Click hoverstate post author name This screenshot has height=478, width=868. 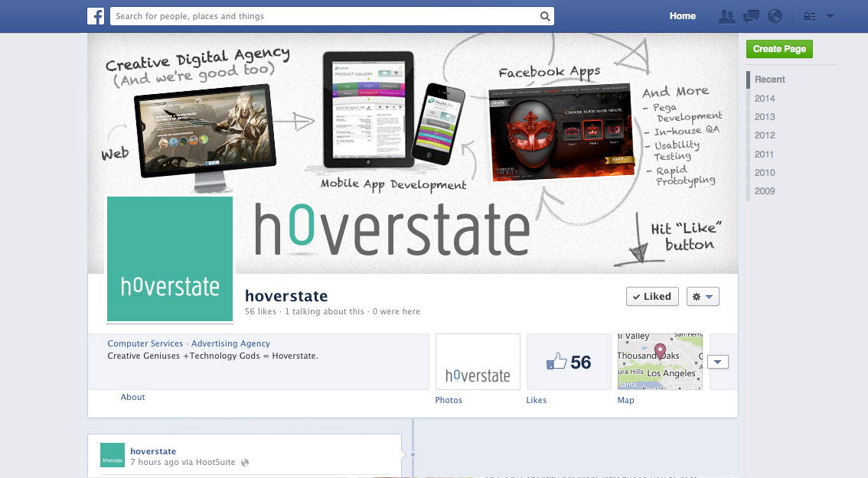(x=153, y=451)
